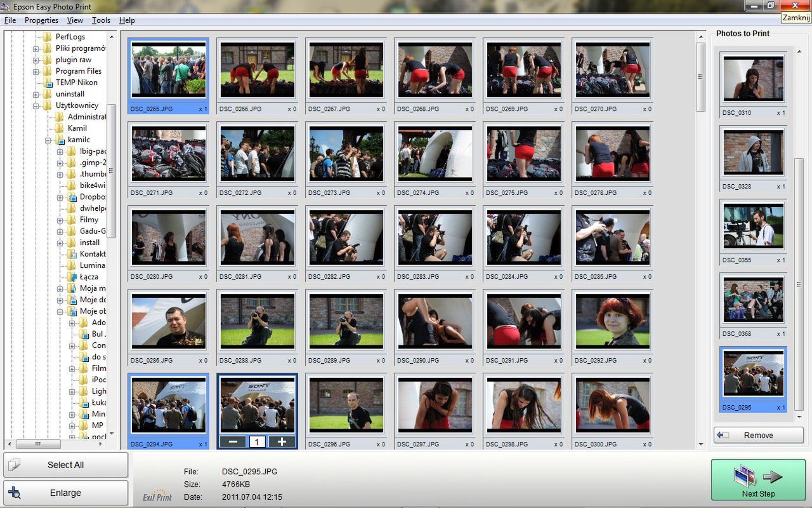Select thumbnail DSC_0268.JPG
The height and width of the screenshot is (508, 812).
pos(435,76)
